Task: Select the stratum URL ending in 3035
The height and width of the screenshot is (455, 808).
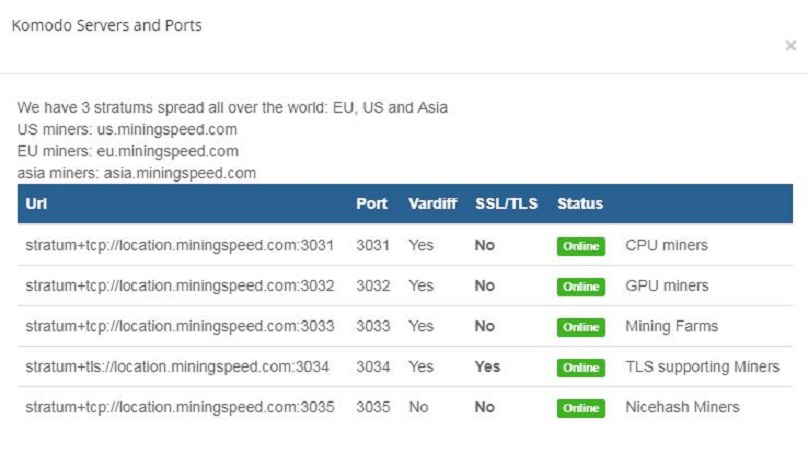Action: (180, 407)
